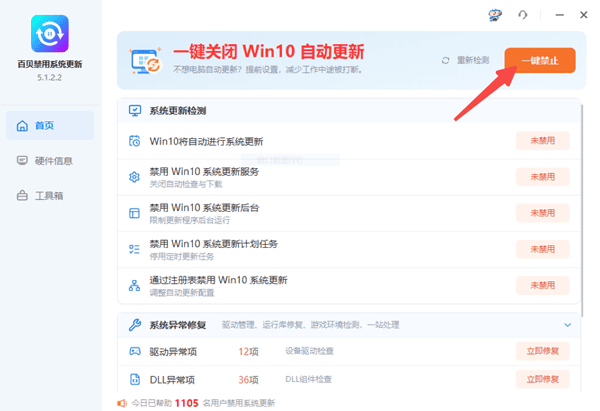
Task: Minimize the window
Action: (560, 15)
